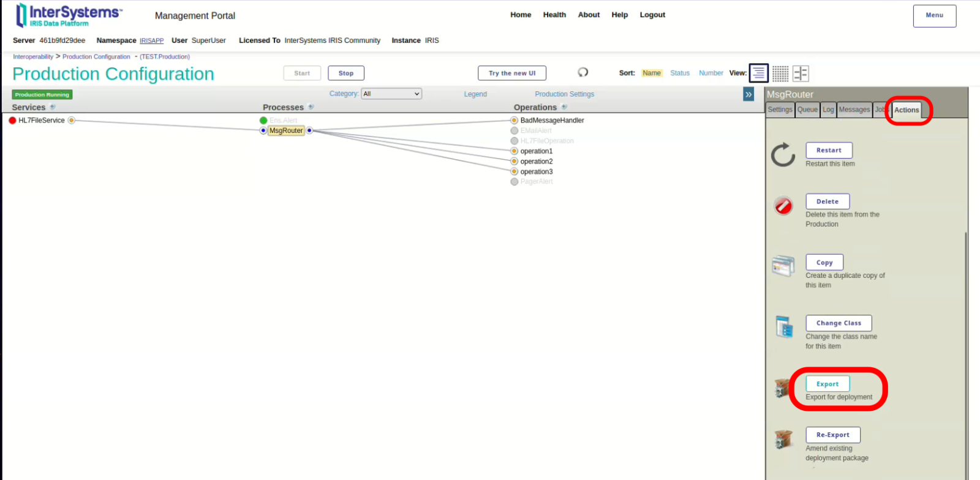Collapse the right panel with double-arrow icon
The width and height of the screenshot is (980, 480).
pyautogui.click(x=748, y=94)
